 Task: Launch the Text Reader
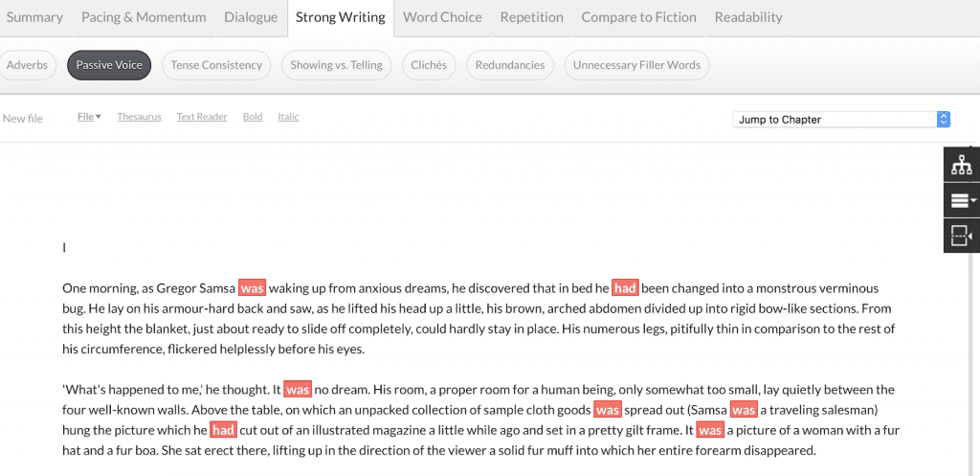tap(202, 117)
